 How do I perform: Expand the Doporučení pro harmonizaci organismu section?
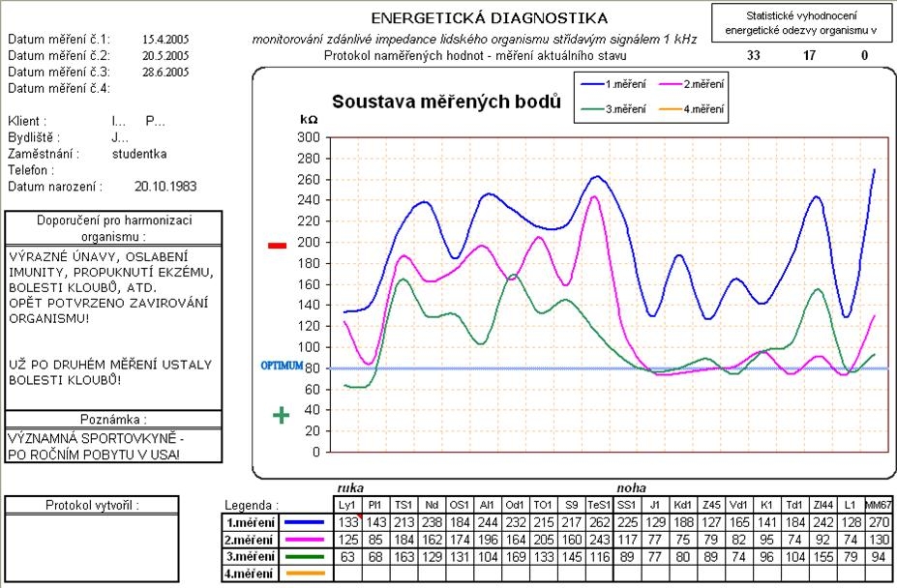pos(113,228)
